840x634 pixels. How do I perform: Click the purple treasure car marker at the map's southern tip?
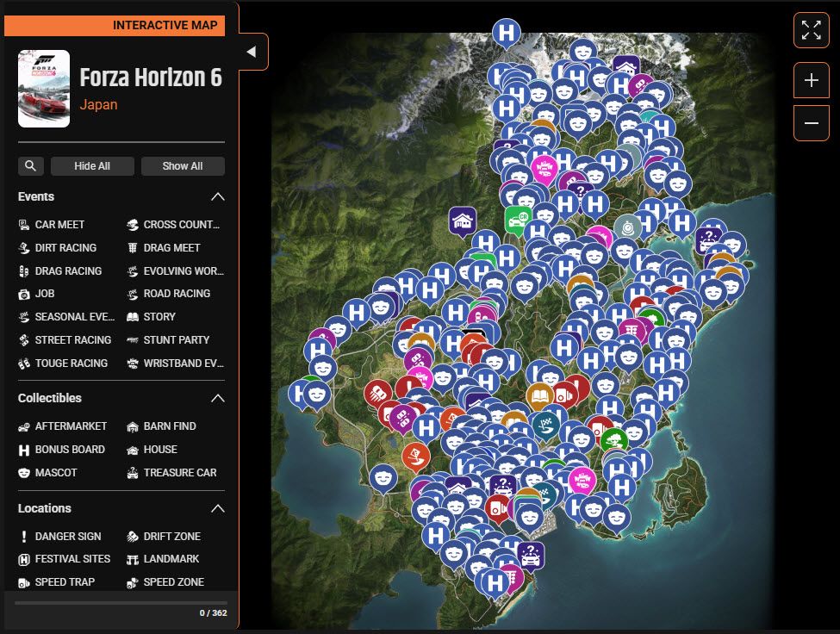click(x=531, y=555)
